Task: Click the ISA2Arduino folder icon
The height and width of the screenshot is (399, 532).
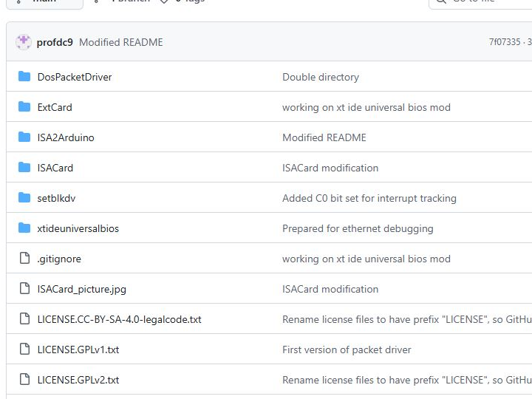Action: pos(24,137)
